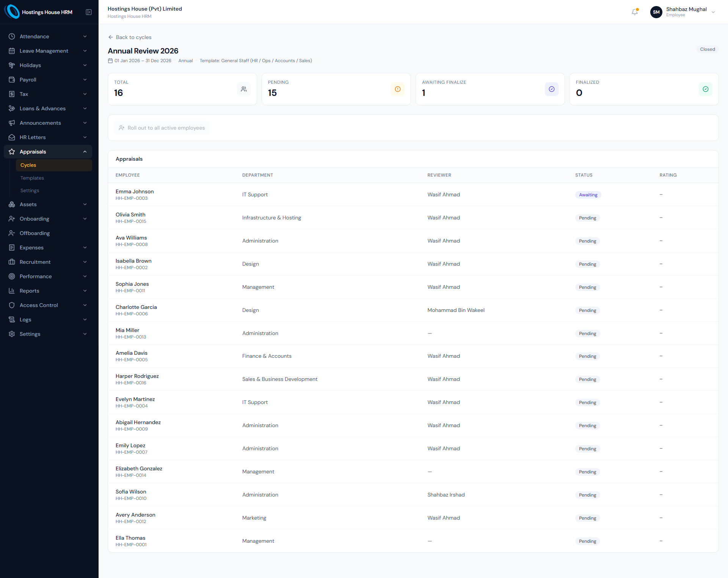Click the Closed status badge
728x578 pixels.
[708, 49]
